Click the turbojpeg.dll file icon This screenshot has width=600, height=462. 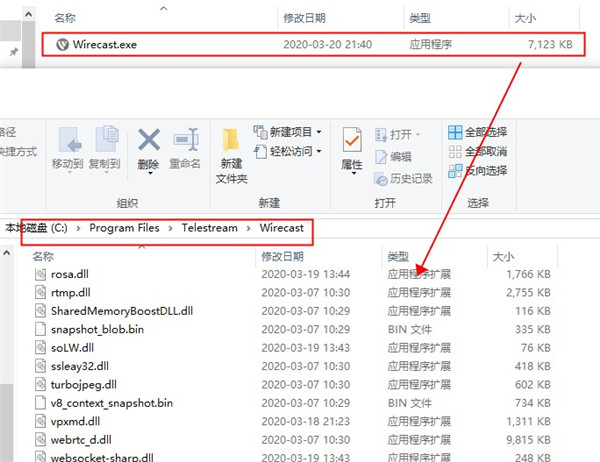[x=40, y=384]
